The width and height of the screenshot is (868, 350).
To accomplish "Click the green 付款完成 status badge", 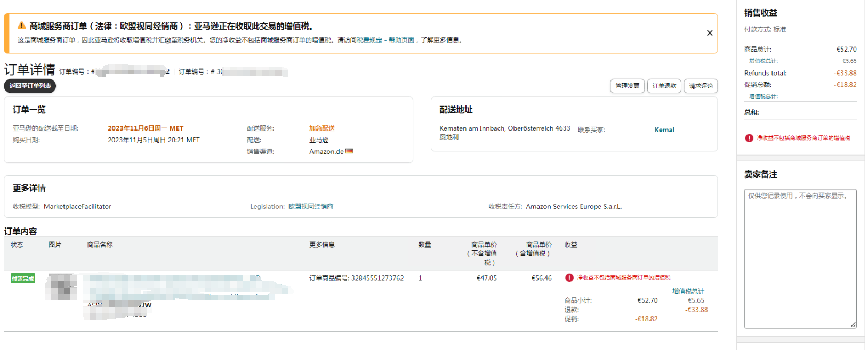I will (22, 278).
